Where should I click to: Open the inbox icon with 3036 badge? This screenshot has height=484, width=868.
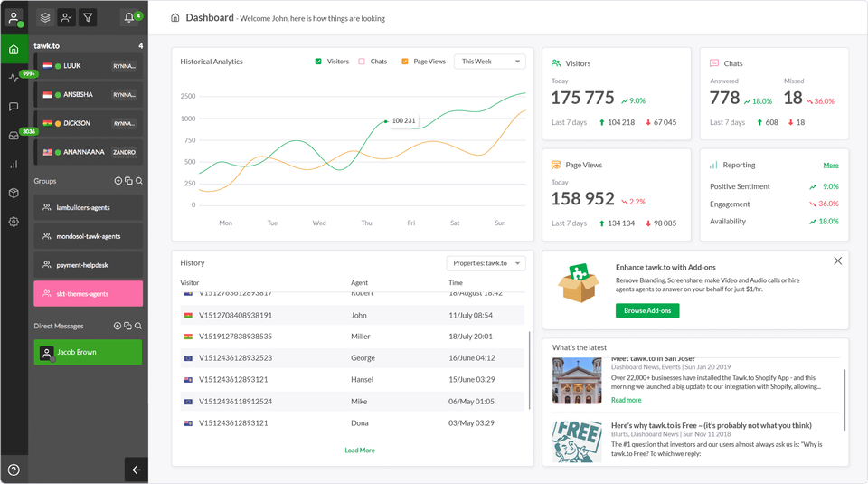pyautogui.click(x=14, y=136)
